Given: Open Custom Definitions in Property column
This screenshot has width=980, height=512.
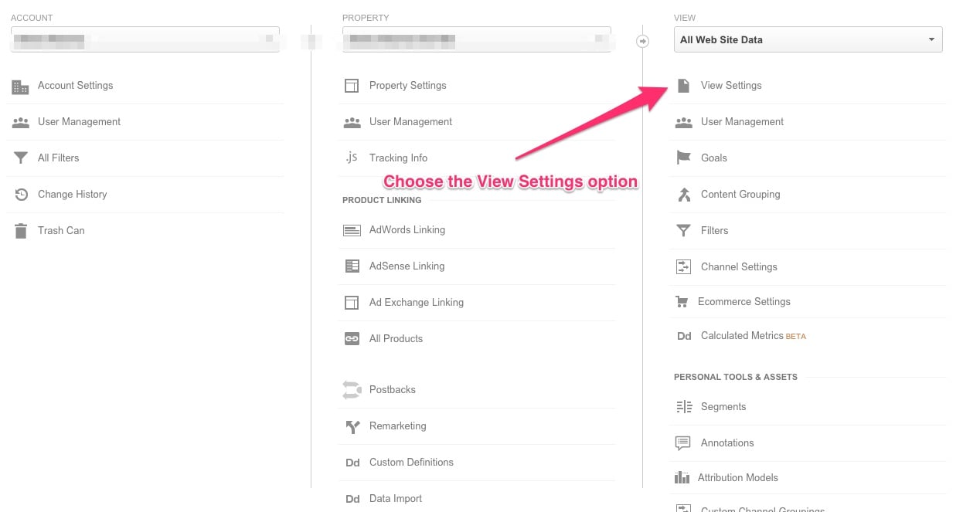Looking at the screenshot, I should point(410,463).
